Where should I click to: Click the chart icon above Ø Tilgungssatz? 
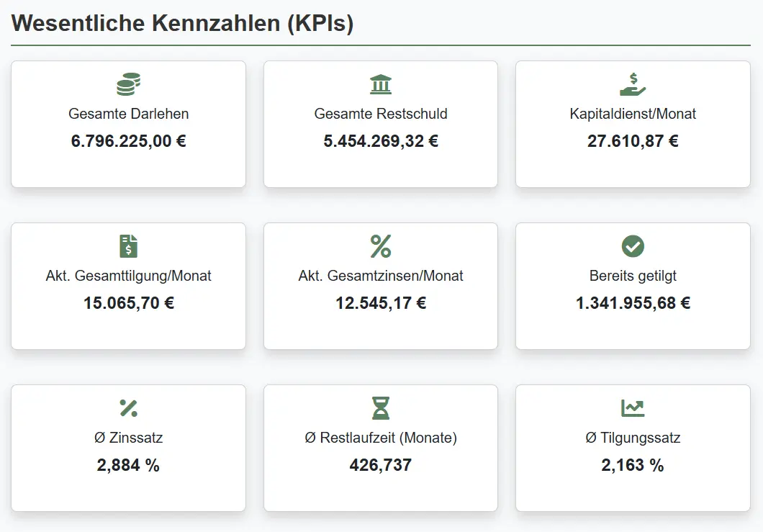click(x=633, y=407)
